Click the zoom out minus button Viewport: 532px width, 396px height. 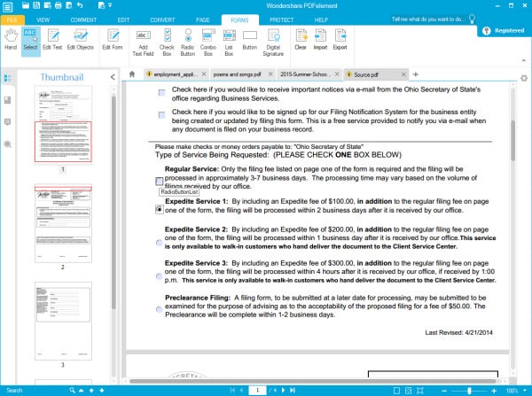coord(444,391)
